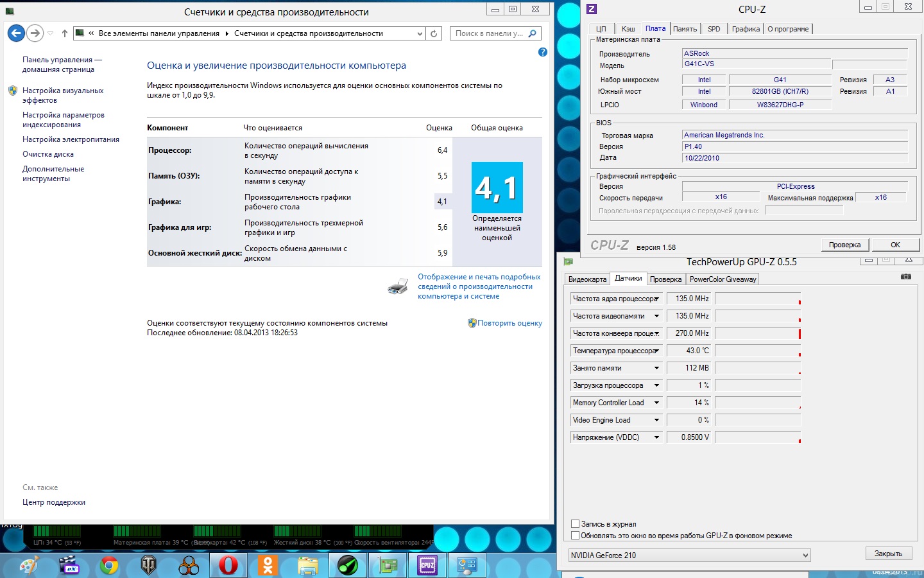
Task: Open the 'О программе' tab in CPU-Z
Action: [788, 29]
